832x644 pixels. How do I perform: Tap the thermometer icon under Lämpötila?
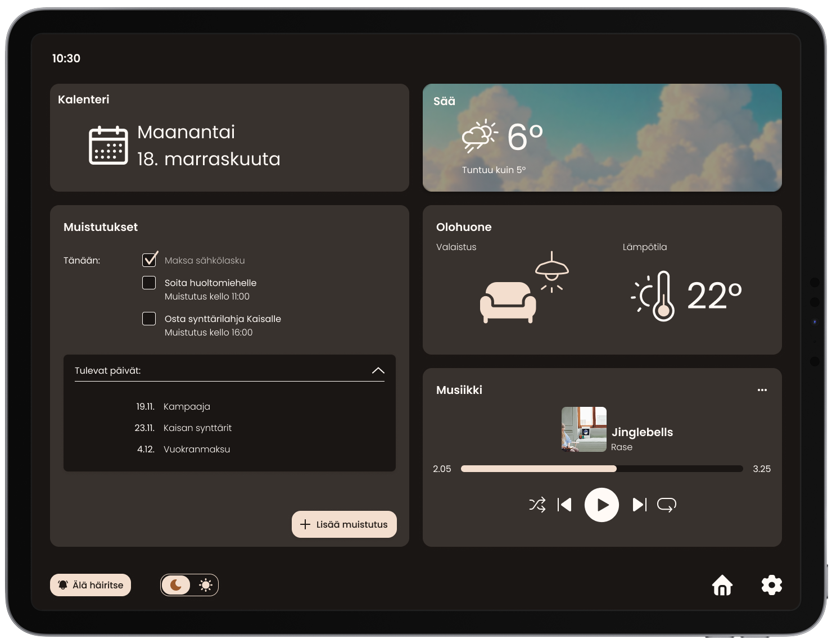coord(653,296)
